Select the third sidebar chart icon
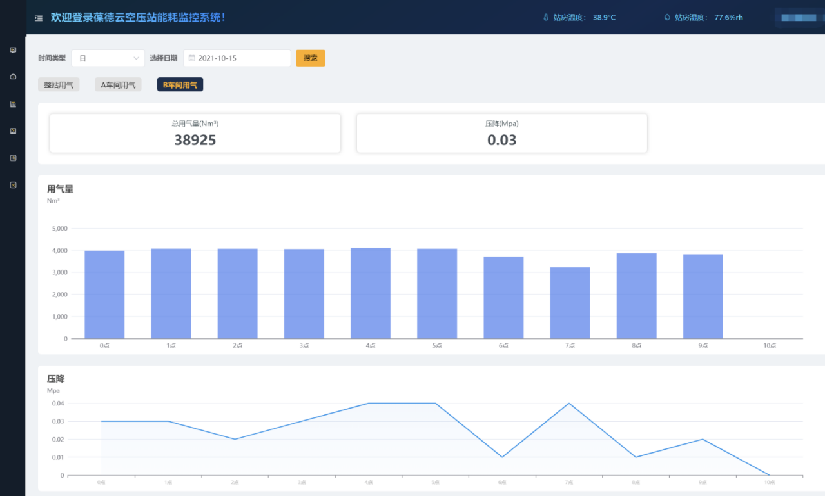The width and height of the screenshot is (826, 496). click(12, 104)
